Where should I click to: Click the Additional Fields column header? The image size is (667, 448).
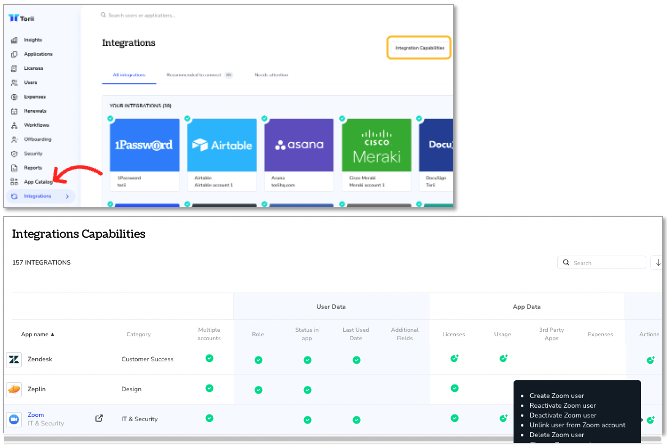click(405, 334)
